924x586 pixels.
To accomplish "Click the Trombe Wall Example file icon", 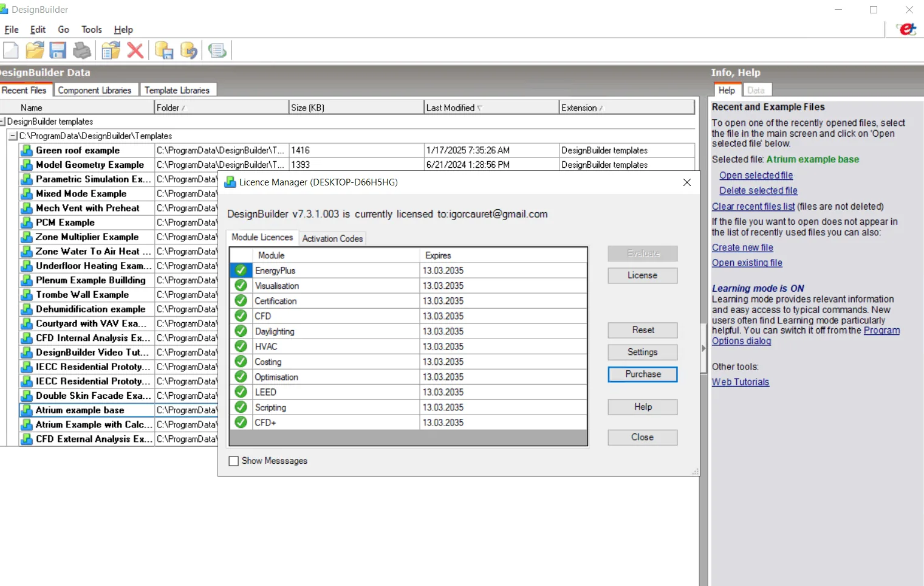I will point(27,295).
